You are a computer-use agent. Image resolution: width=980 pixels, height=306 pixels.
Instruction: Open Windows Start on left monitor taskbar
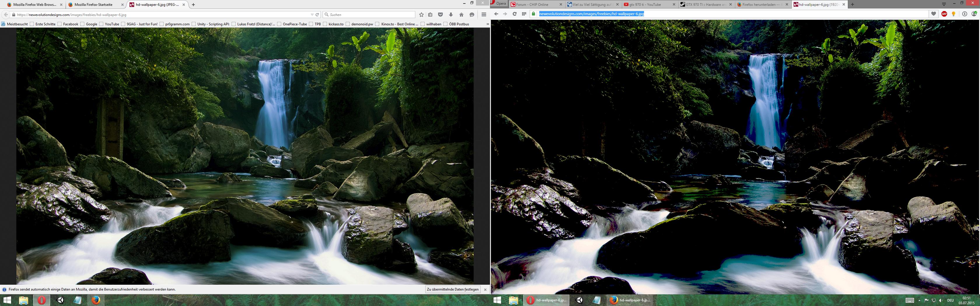[x=7, y=300]
